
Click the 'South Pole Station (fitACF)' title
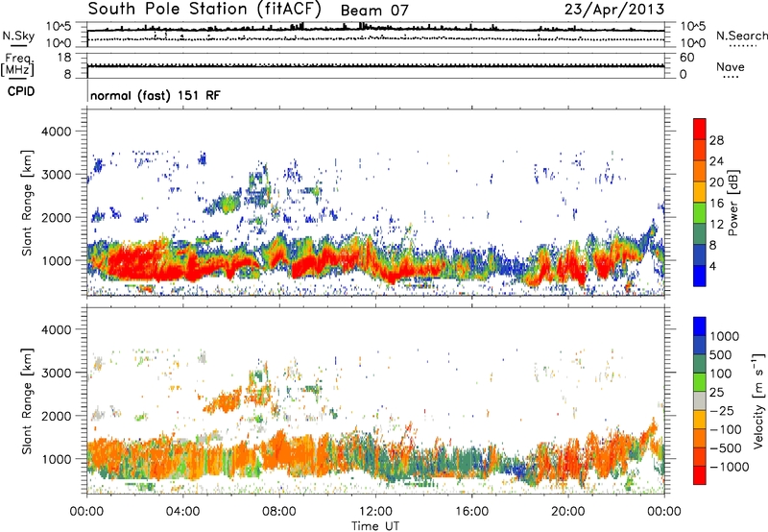click(204, 10)
